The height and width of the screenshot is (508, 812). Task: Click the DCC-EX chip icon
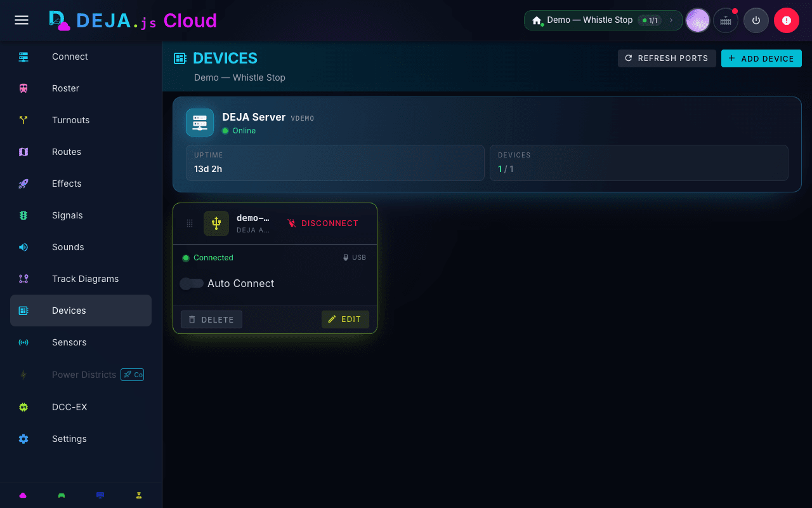click(x=23, y=407)
